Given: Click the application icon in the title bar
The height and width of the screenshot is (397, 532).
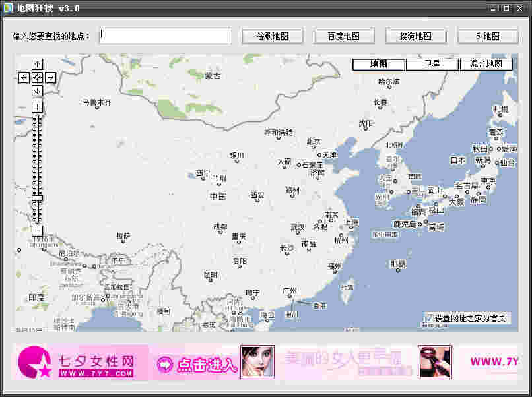Looking at the screenshot, I should tap(8, 9).
